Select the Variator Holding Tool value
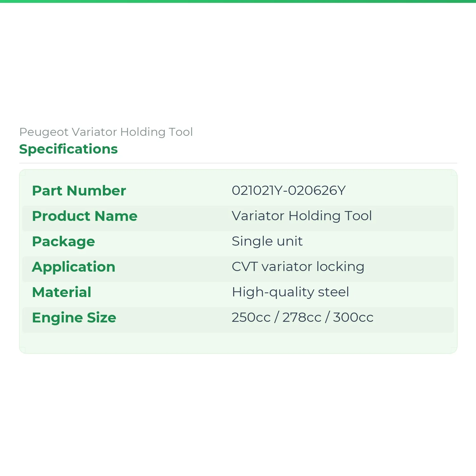Image resolution: width=476 pixels, height=476 pixels. [x=302, y=216]
